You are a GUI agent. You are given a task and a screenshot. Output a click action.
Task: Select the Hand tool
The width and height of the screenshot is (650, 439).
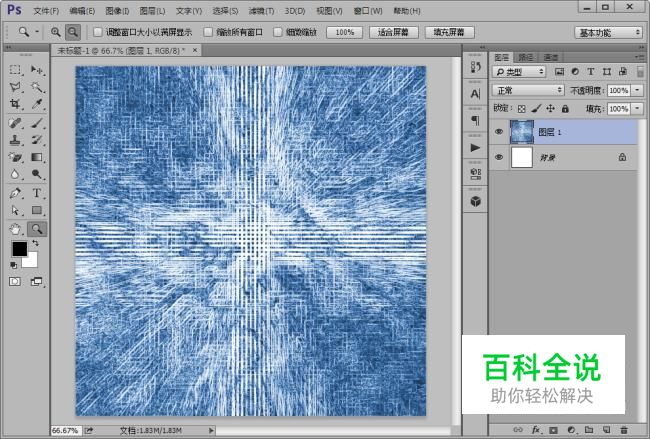pyautogui.click(x=15, y=229)
